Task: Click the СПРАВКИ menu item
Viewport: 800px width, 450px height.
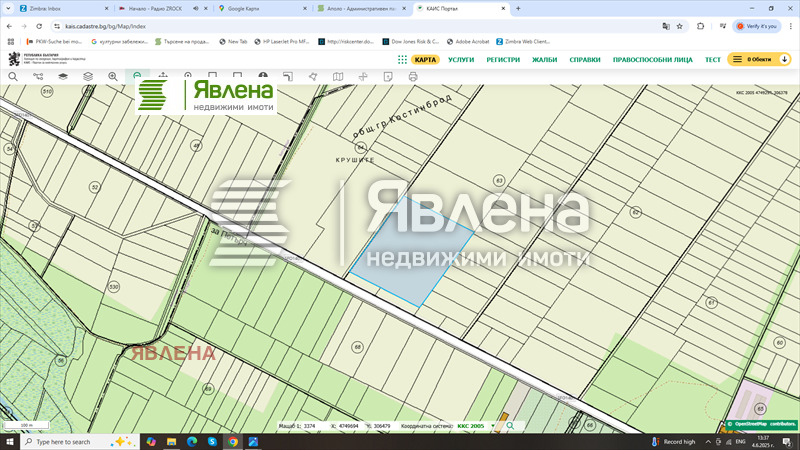Action: point(585,60)
